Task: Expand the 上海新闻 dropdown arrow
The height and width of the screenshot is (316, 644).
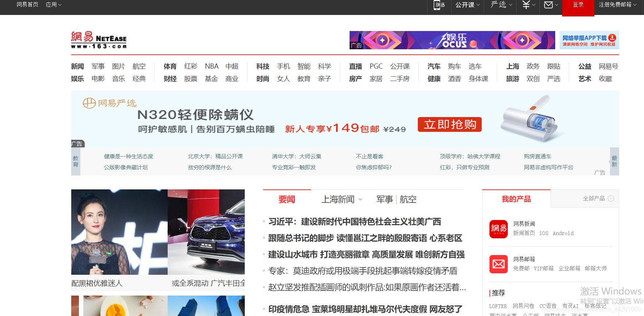Action: click(x=361, y=200)
